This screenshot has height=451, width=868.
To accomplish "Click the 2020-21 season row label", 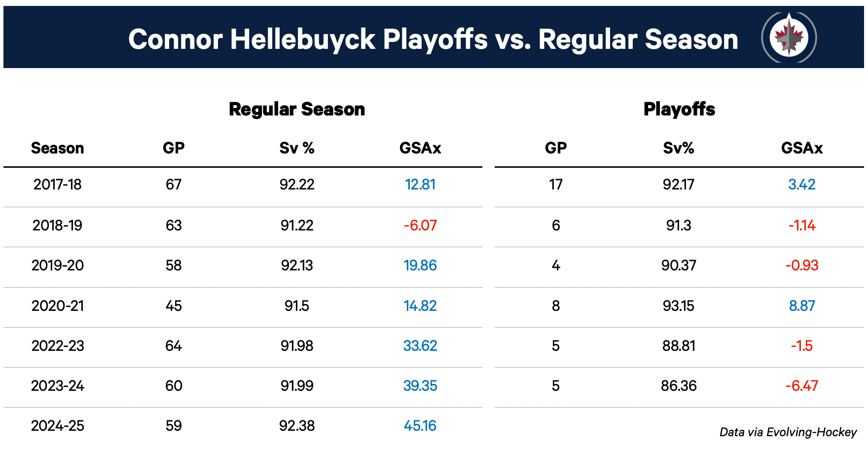I will (x=57, y=306).
